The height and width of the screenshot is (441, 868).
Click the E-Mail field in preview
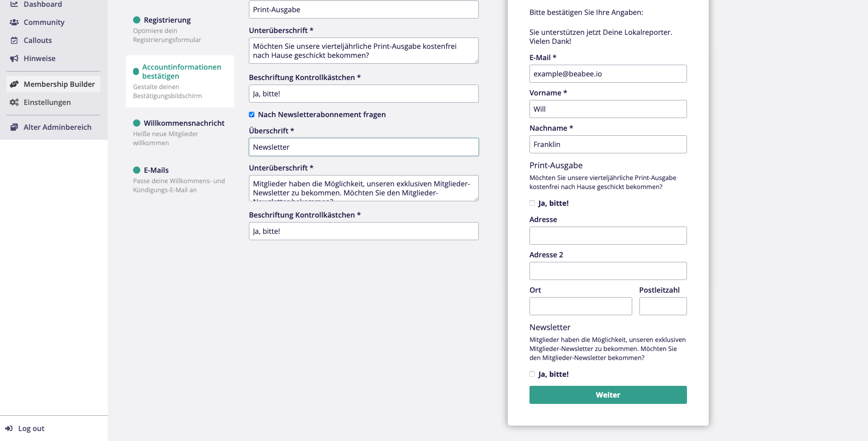click(x=608, y=74)
